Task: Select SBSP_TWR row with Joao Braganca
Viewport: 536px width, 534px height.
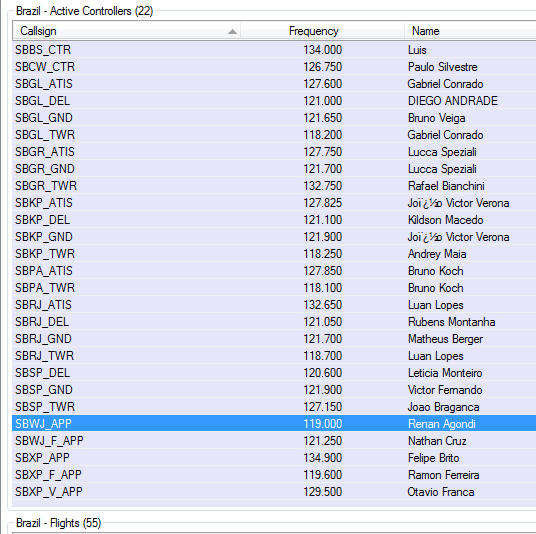Action: (274, 407)
